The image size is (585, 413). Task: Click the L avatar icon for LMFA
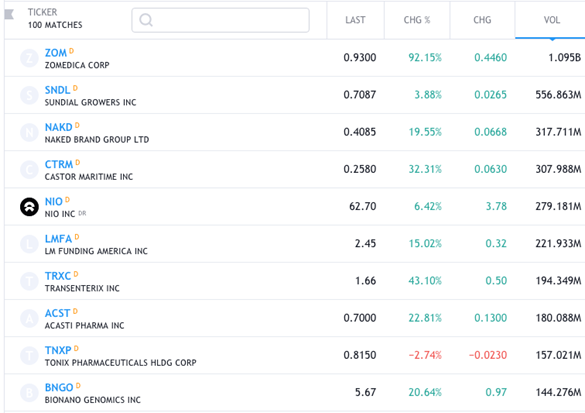[x=29, y=244]
